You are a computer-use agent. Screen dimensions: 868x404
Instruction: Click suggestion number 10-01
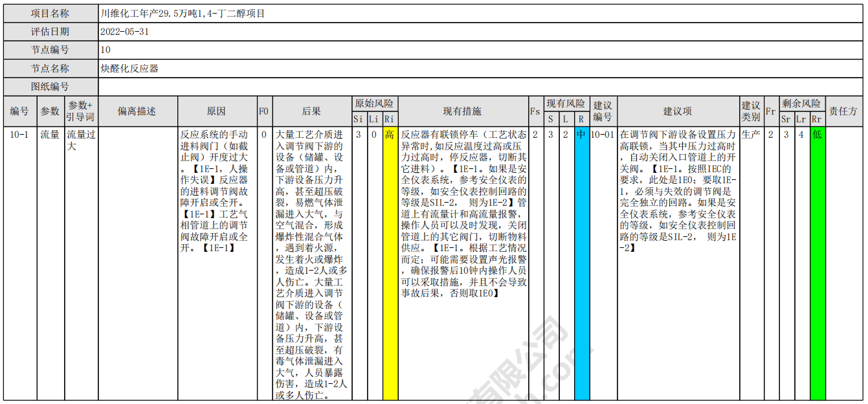[603, 135]
